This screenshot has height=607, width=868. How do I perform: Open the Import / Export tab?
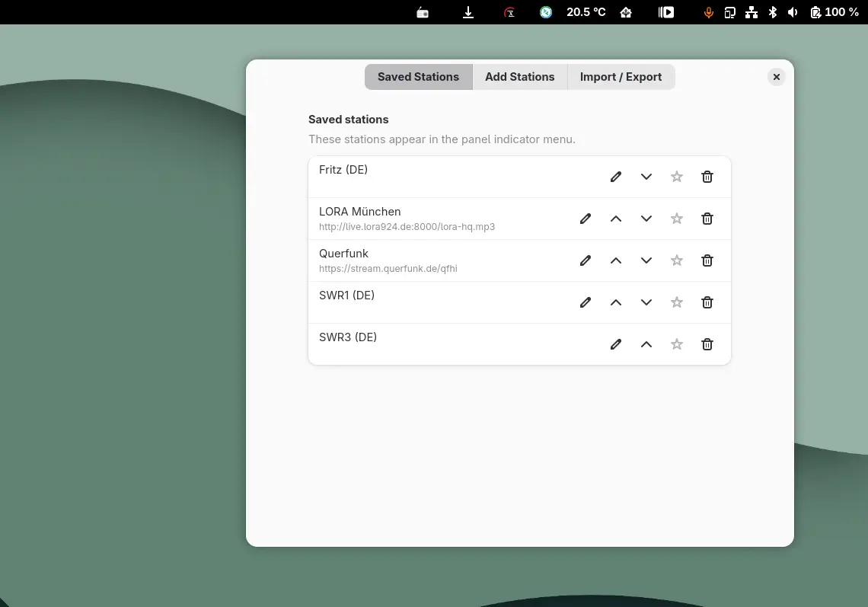(621, 77)
